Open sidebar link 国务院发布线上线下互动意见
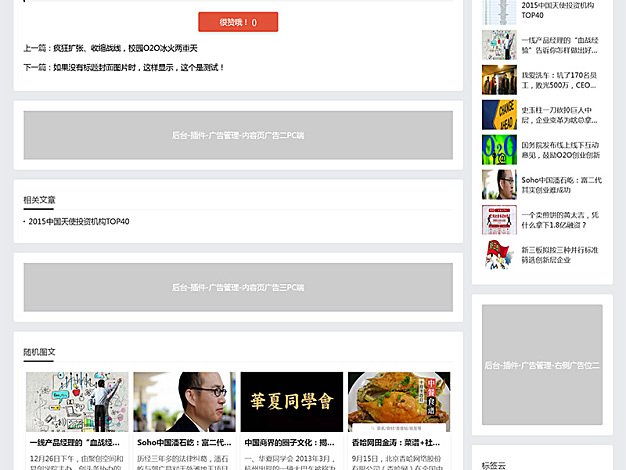Screen dimensions: 626x470 561,150
